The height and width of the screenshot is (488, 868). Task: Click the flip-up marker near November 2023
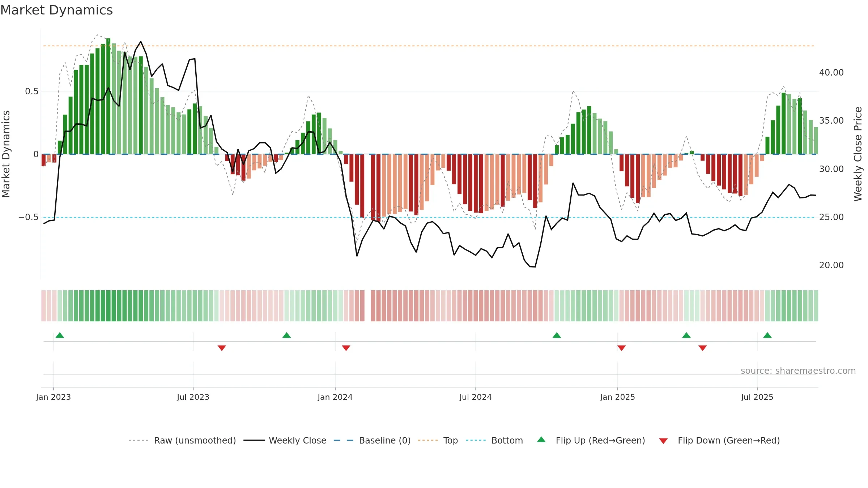[286, 335]
